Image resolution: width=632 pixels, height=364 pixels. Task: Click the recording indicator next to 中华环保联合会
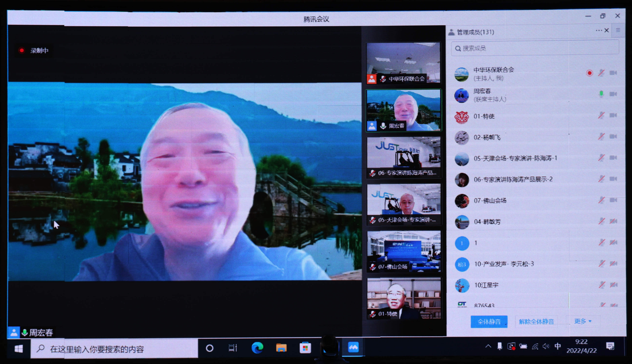point(589,73)
